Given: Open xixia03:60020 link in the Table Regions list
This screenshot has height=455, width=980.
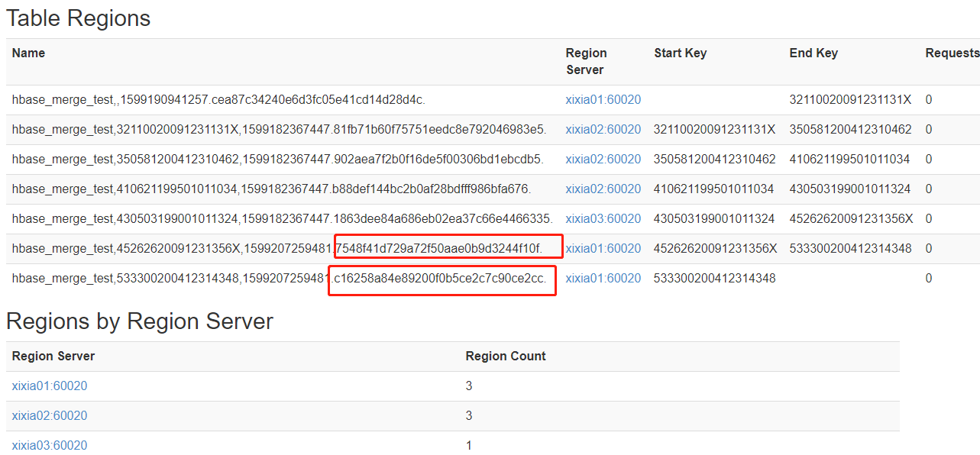Looking at the screenshot, I should pos(603,219).
